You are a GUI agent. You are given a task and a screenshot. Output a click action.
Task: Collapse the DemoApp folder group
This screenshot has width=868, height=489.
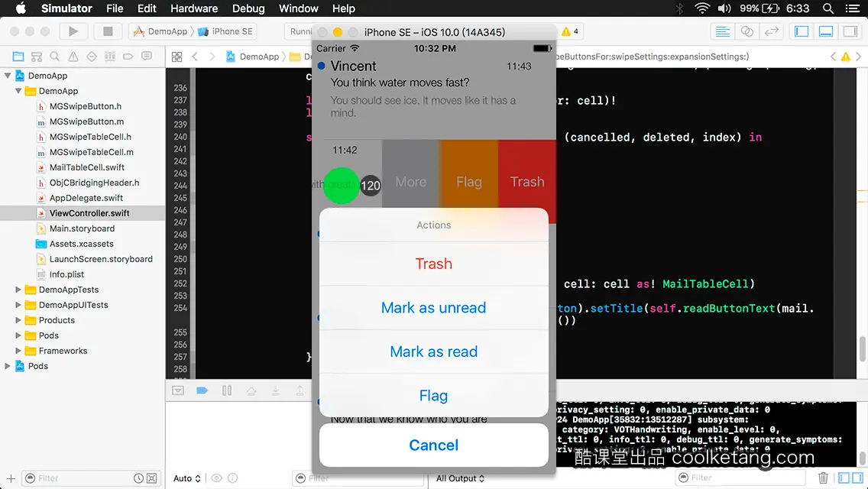point(18,91)
